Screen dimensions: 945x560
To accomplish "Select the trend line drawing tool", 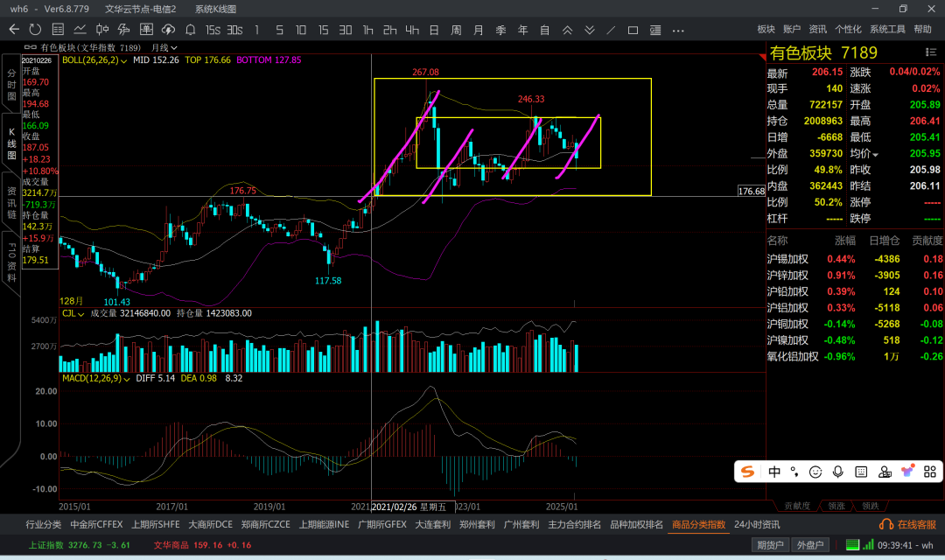I will point(610,30).
